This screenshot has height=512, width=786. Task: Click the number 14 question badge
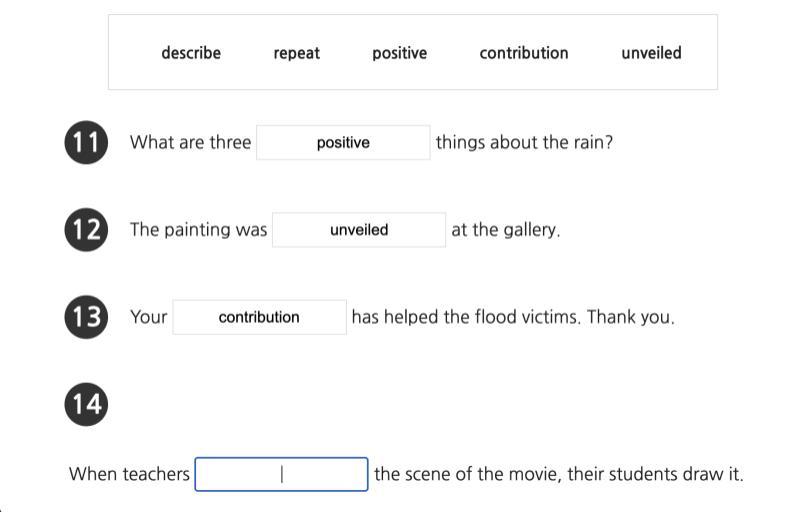86,404
